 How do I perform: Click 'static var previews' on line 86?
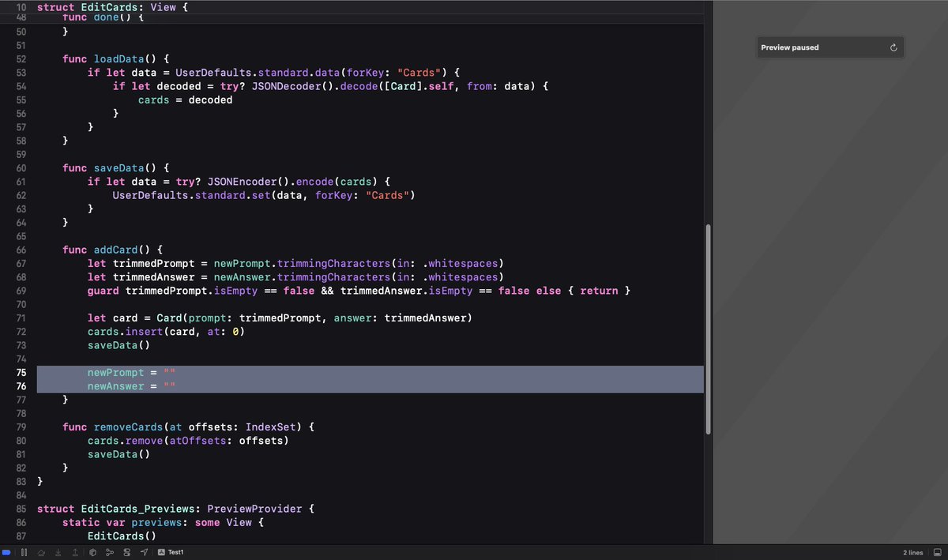point(122,522)
